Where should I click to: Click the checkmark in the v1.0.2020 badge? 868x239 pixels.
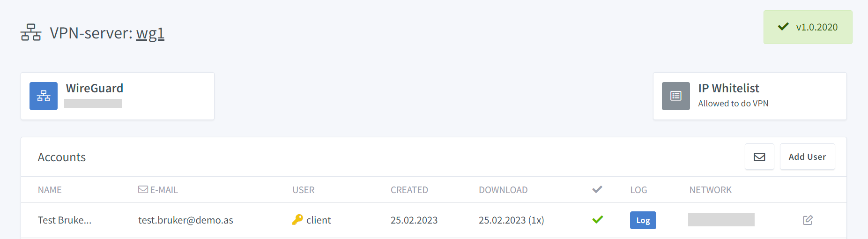(783, 27)
